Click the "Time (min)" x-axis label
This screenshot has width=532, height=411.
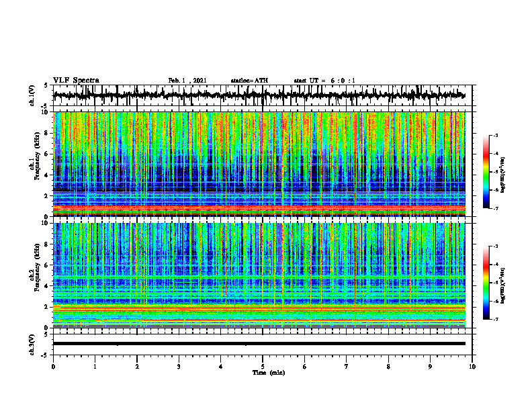269,373
